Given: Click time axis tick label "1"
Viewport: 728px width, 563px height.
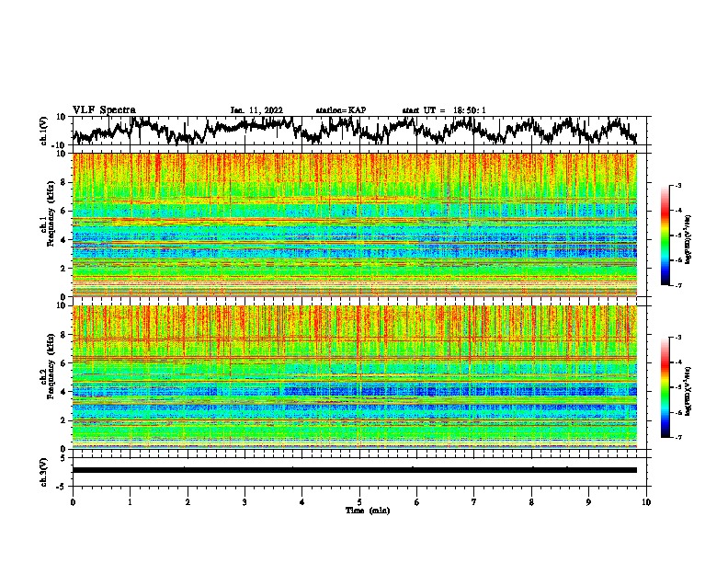Looking at the screenshot, I should tap(130, 502).
